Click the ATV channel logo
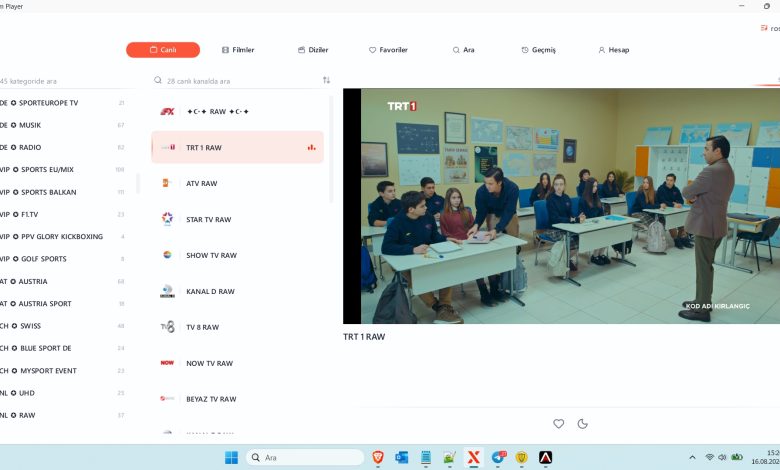 pos(167,183)
